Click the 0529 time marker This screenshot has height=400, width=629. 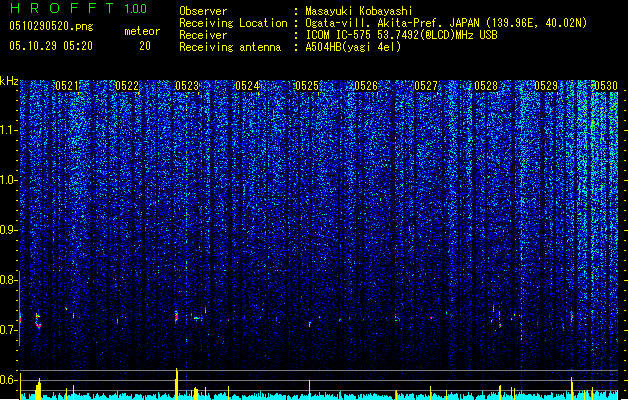tap(546, 86)
